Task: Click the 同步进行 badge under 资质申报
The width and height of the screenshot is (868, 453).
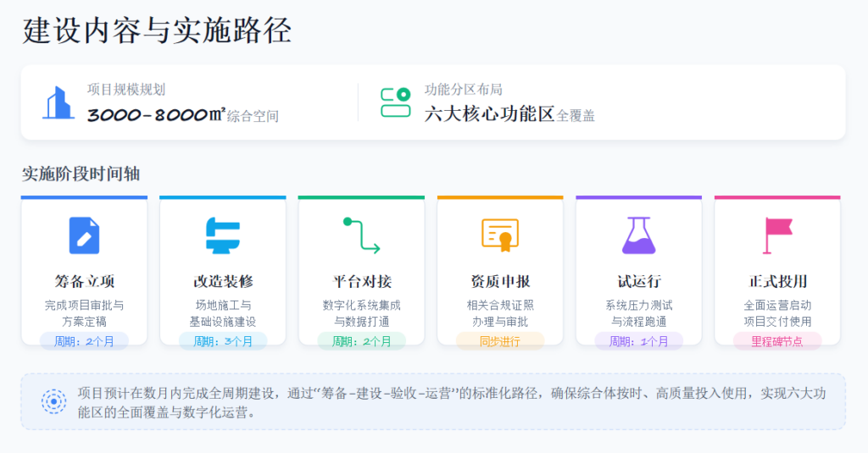Action: point(500,341)
